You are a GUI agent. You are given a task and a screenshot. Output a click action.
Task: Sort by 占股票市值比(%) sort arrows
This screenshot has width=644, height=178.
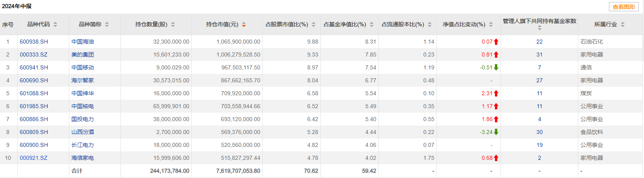pyautogui.click(x=314, y=25)
